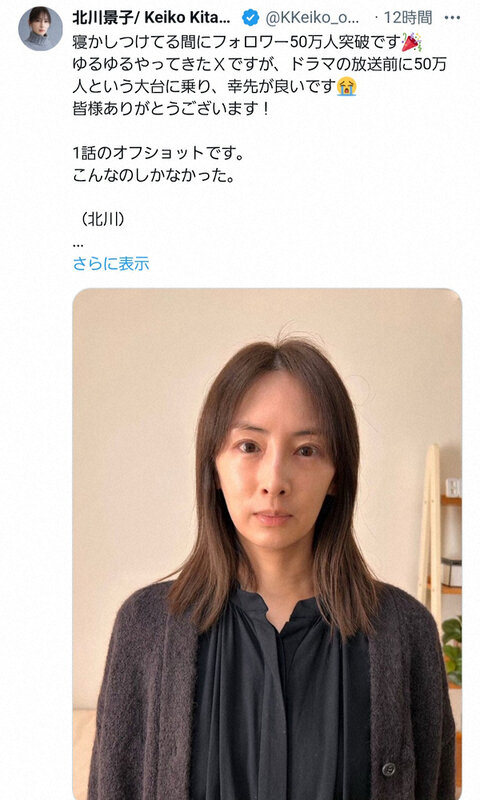
Task: Open the @KKeiko_o... handle link
Action: coord(312,18)
